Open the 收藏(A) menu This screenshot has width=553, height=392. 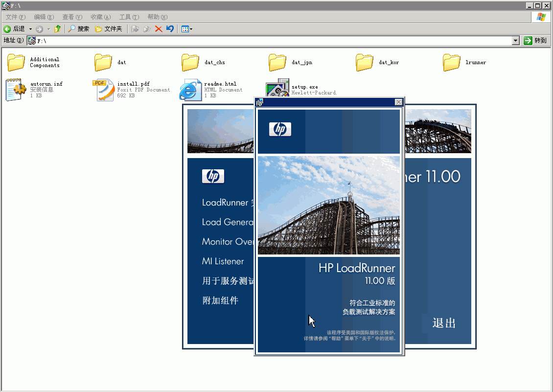[x=100, y=17]
